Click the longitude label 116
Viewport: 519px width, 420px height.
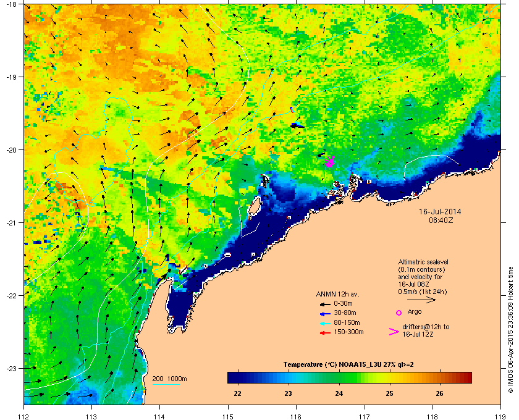pos(296,417)
